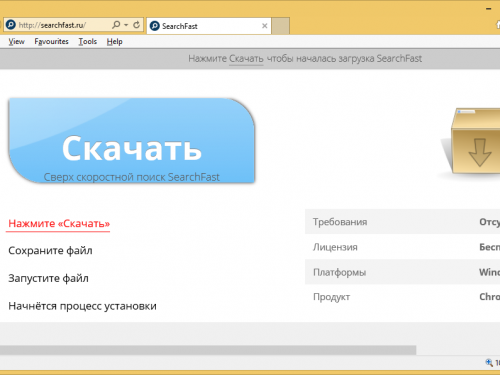
Task: Click the Требования row label
Action: (340, 222)
